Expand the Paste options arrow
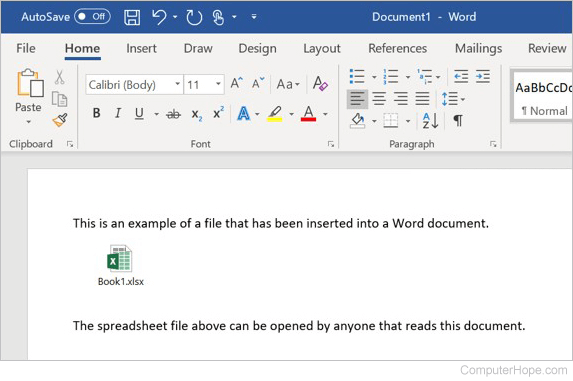Screen dimensions: 573x381 29,122
